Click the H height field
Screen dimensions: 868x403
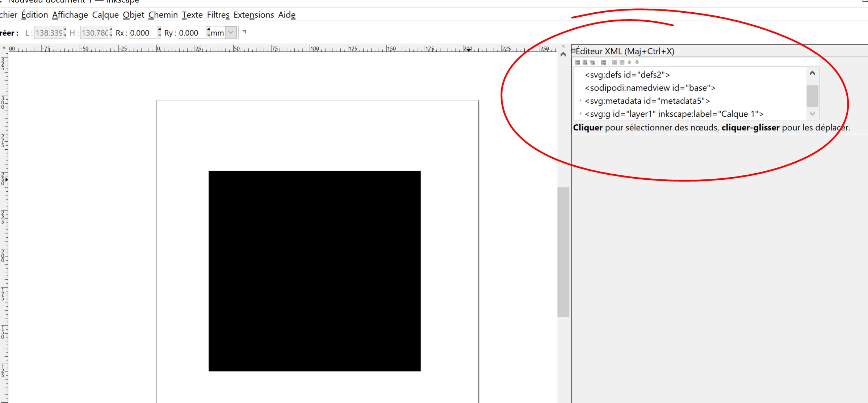pyautogui.click(x=95, y=33)
